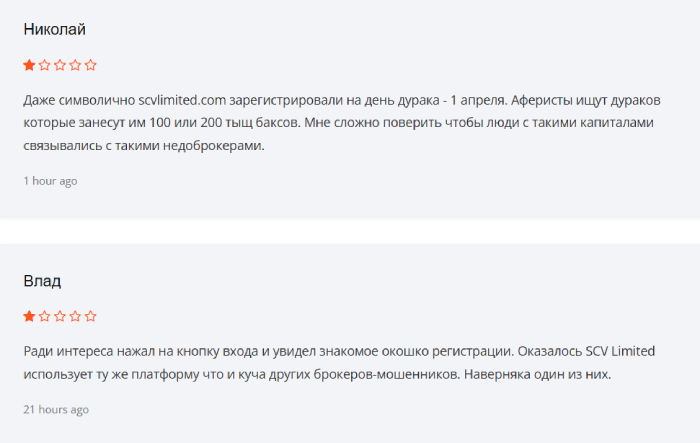The image size is (700, 443).
Task: Click the second star in Николай's rating
Action: [45, 65]
